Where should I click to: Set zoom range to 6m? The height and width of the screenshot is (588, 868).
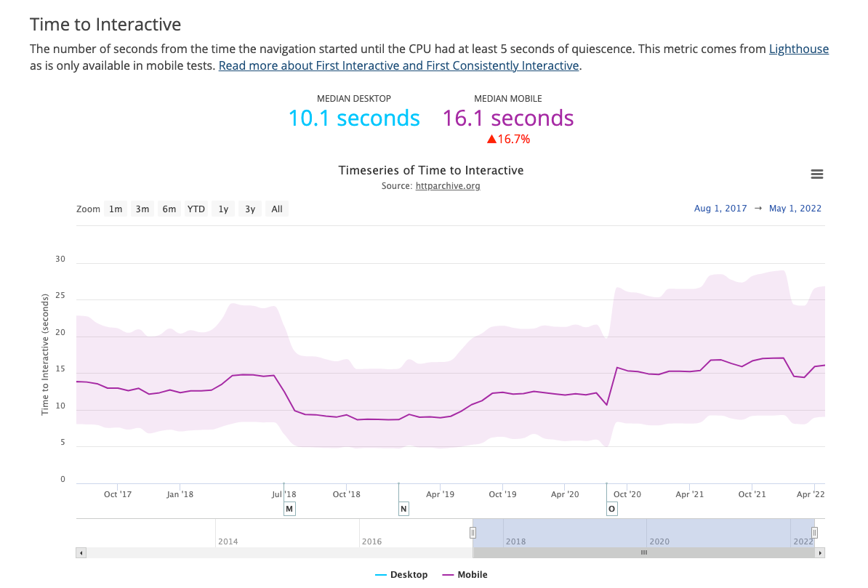click(x=169, y=209)
